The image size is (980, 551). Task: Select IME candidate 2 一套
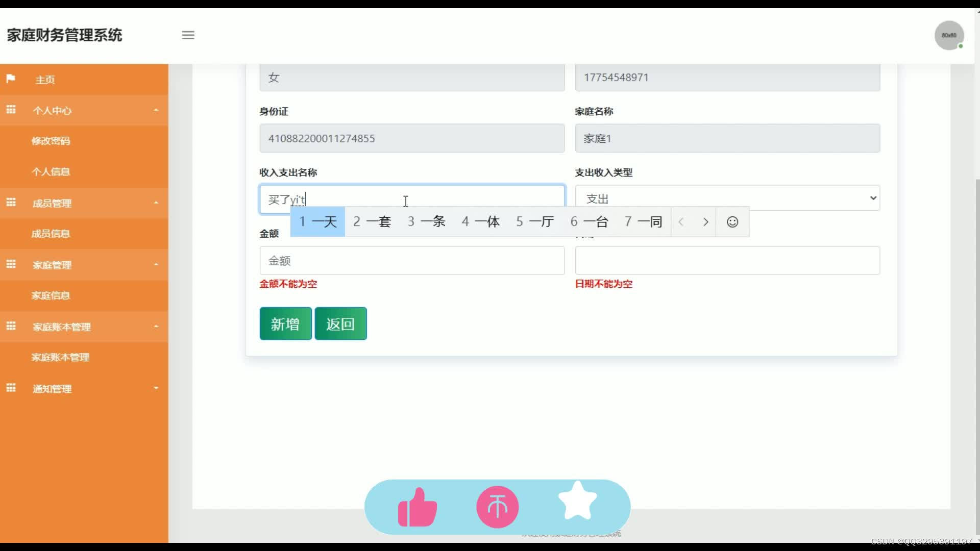tap(372, 222)
